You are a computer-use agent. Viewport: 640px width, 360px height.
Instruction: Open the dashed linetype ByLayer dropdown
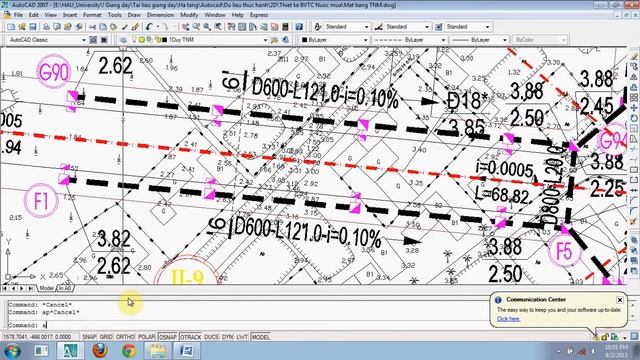[443, 40]
